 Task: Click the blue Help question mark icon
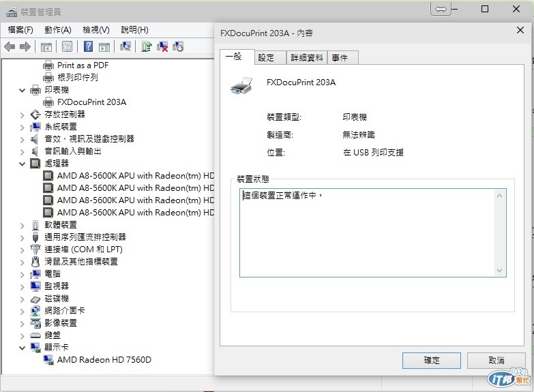tap(88, 46)
